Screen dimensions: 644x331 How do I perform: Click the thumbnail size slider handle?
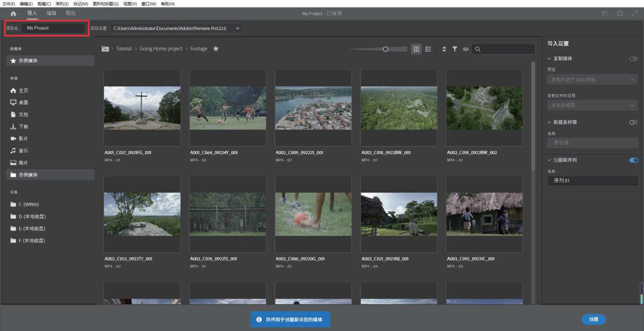pos(385,49)
